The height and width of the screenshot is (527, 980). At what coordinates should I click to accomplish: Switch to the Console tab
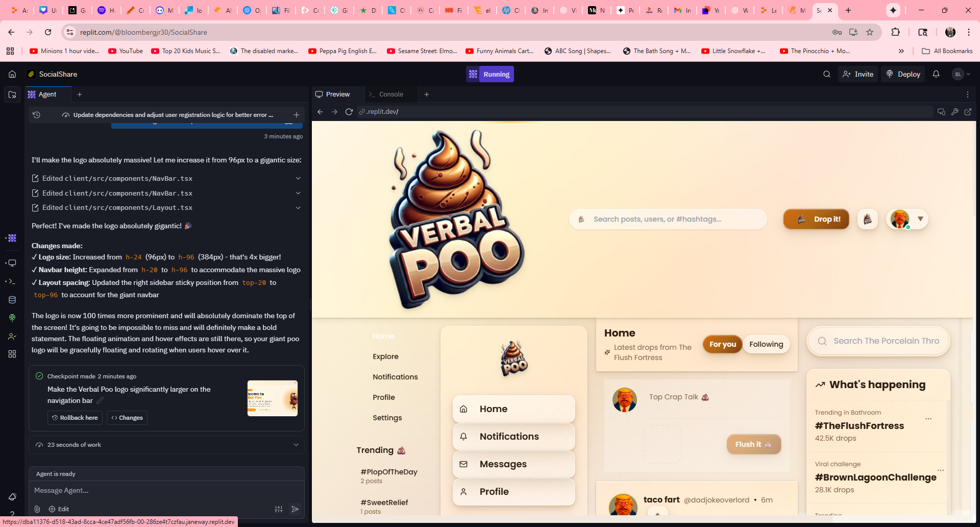pos(391,94)
